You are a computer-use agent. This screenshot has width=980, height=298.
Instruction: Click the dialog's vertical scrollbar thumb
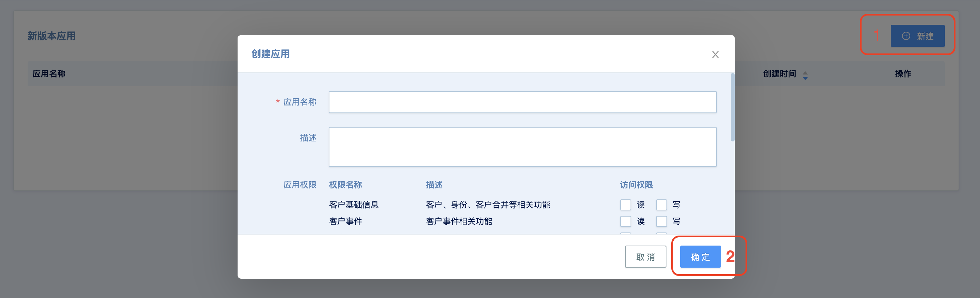[x=732, y=108]
